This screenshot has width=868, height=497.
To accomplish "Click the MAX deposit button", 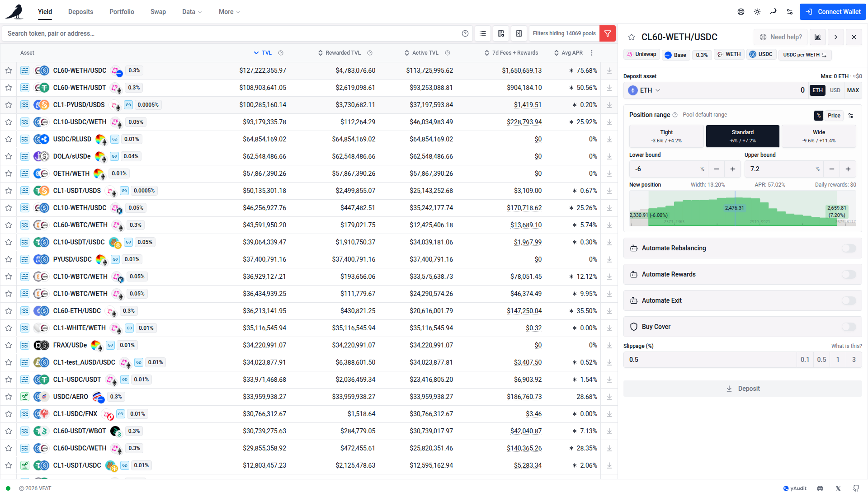I will pos(853,90).
